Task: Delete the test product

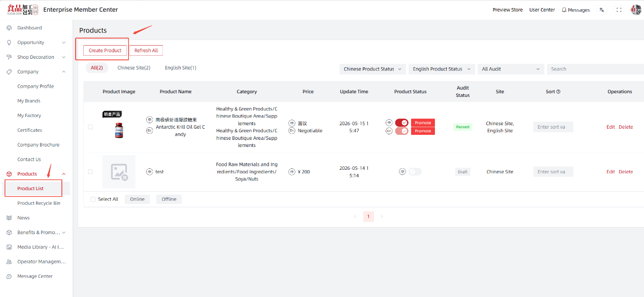Action: [x=626, y=172]
